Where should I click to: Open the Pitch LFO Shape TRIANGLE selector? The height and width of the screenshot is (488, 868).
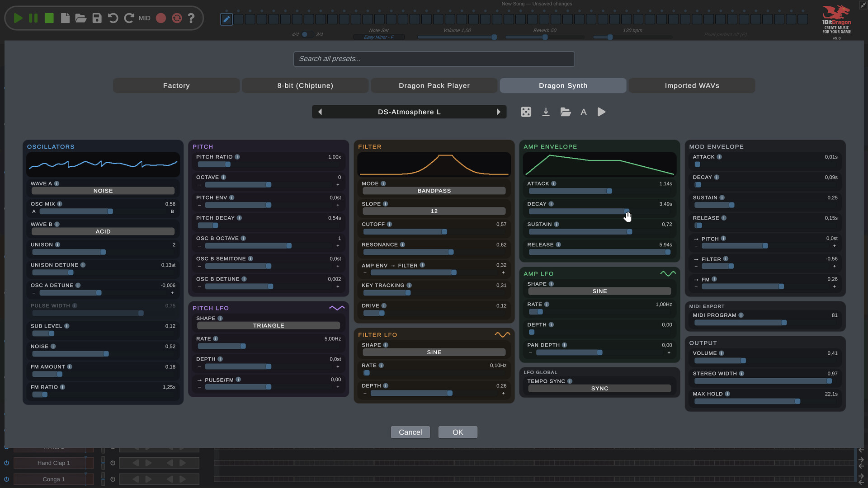click(269, 326)
